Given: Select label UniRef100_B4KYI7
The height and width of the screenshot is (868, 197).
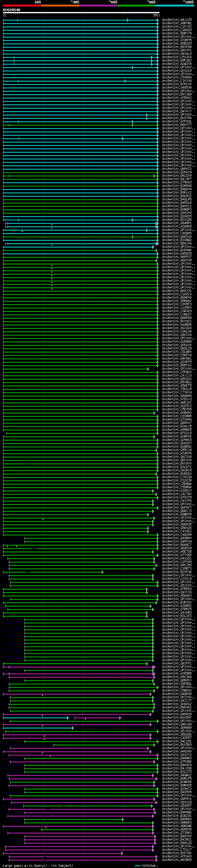Looking at the screenshot, I should click(177, 125).
